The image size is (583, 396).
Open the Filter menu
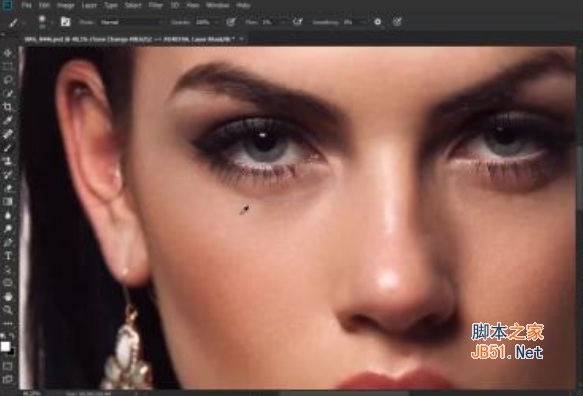pyautogui.click(x=155, y=5)
